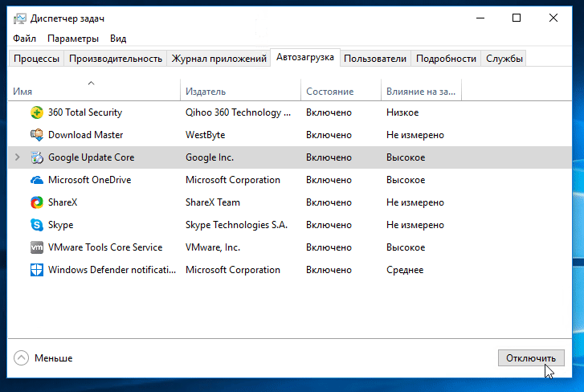Click the VMware Tools icon
The image size is (584, 392).
coord(36,247)
